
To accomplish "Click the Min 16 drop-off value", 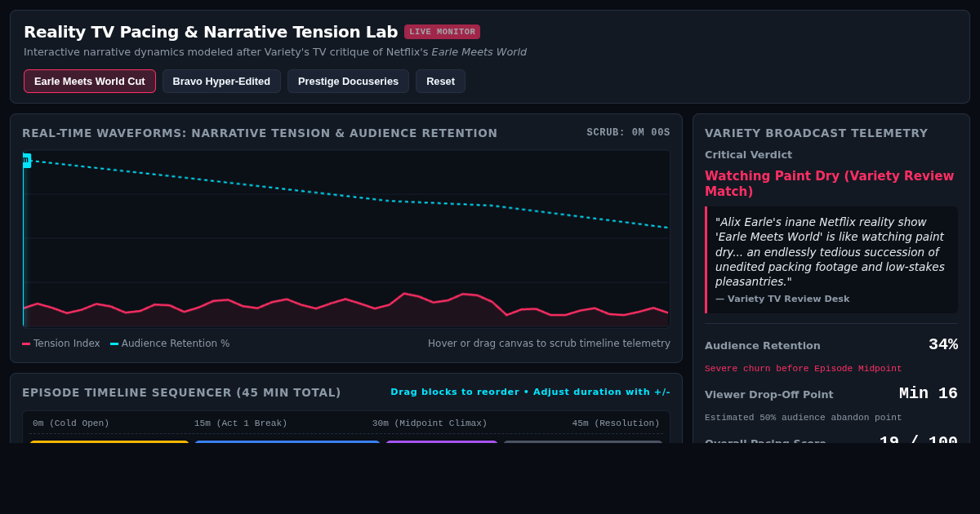I will 929,393.
